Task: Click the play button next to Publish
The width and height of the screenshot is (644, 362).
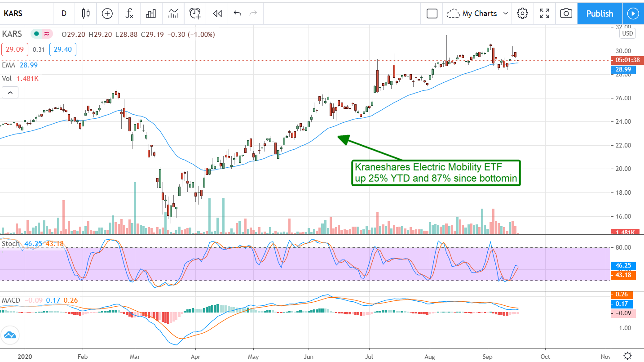Action: 633,13
